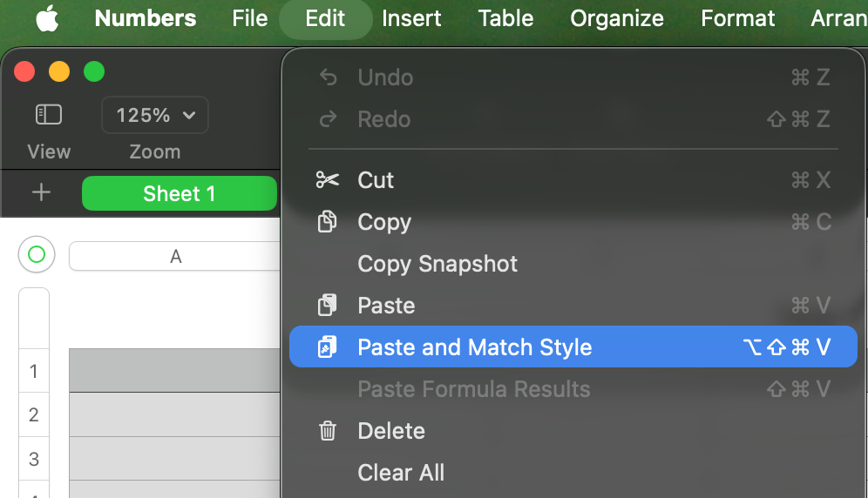868x498 pixels.
Task: Switch to the Sheet 1 tab
Action: tap(179, 193)
